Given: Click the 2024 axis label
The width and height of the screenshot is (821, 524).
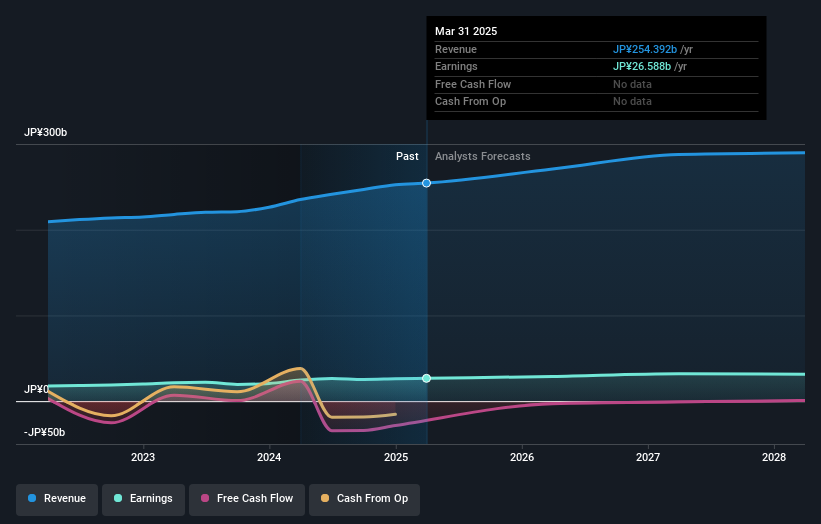Looking at the screenshot, I should click(x=269, y=458).
